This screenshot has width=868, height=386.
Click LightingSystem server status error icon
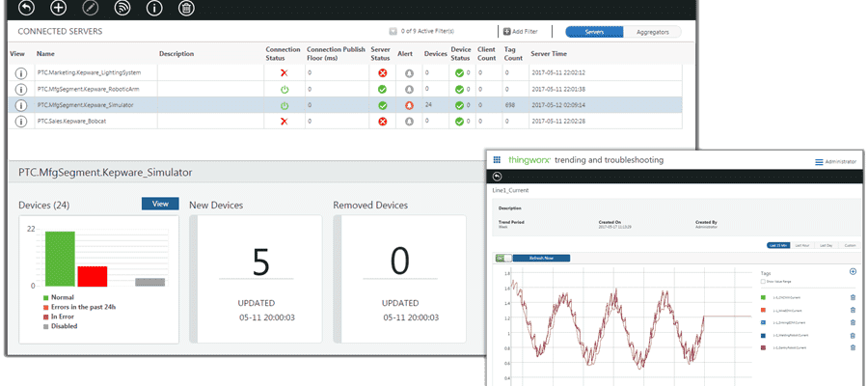382,73
